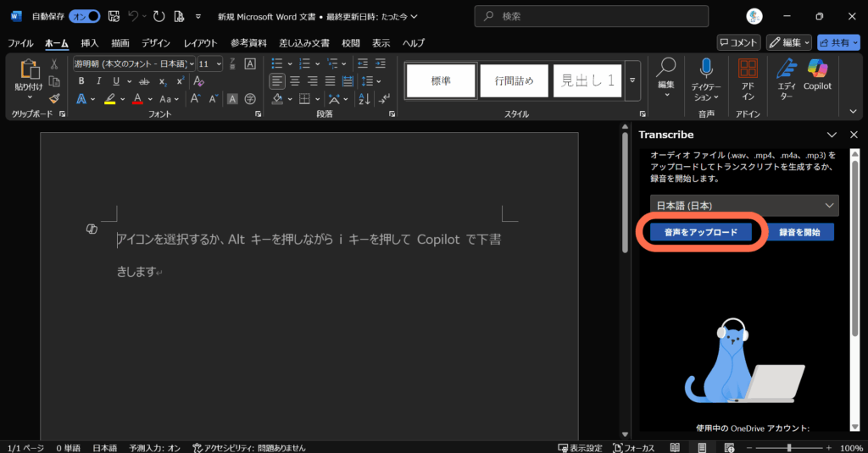Increase paragraph indent
868x453 pixels.
click(x=381, y=64)
